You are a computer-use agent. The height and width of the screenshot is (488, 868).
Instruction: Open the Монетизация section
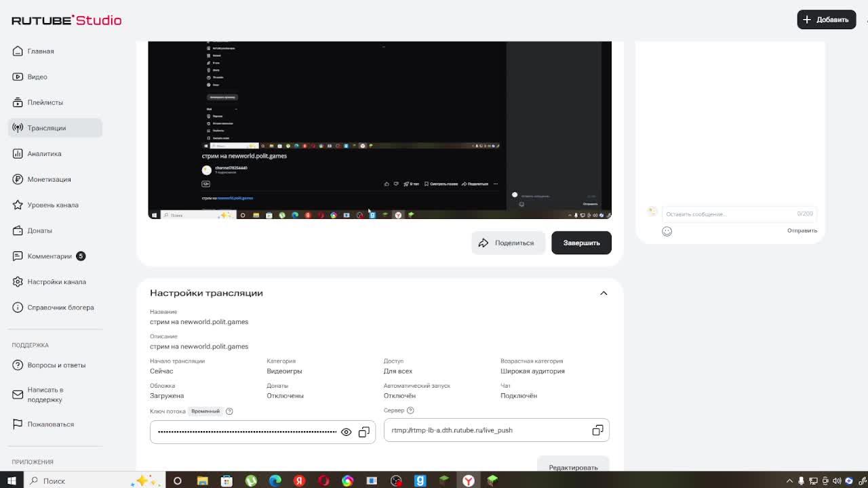pyautogui.click(x=49, y=180)
